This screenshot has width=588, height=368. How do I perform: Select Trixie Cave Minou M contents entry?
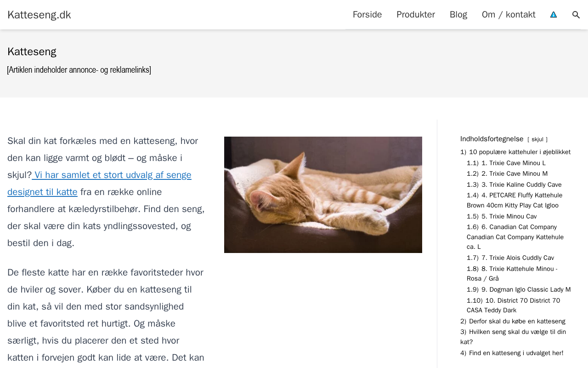point(507,173)
